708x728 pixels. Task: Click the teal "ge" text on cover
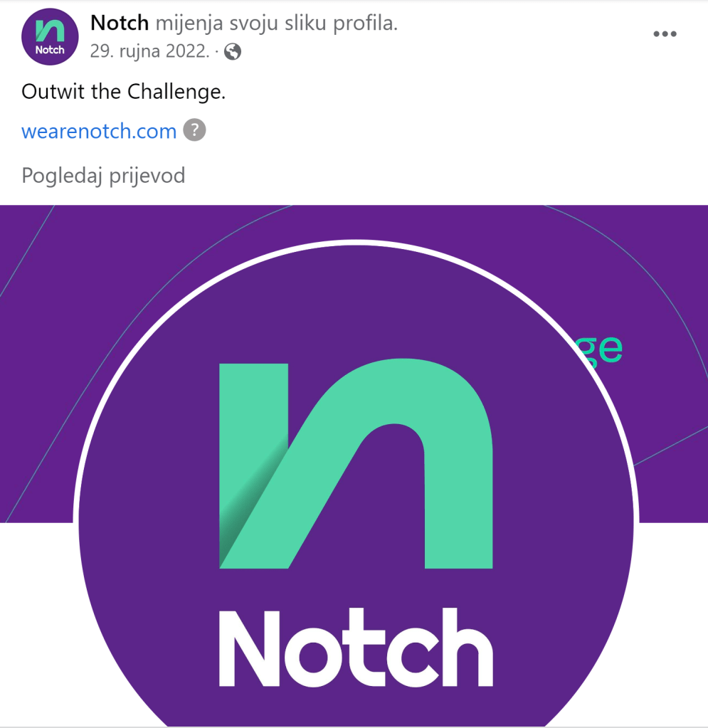tap(605, 349)
